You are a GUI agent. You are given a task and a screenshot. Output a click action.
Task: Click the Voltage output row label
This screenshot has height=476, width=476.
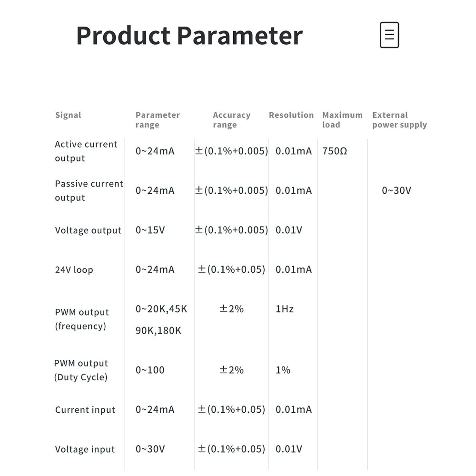(x=88, y=230)
